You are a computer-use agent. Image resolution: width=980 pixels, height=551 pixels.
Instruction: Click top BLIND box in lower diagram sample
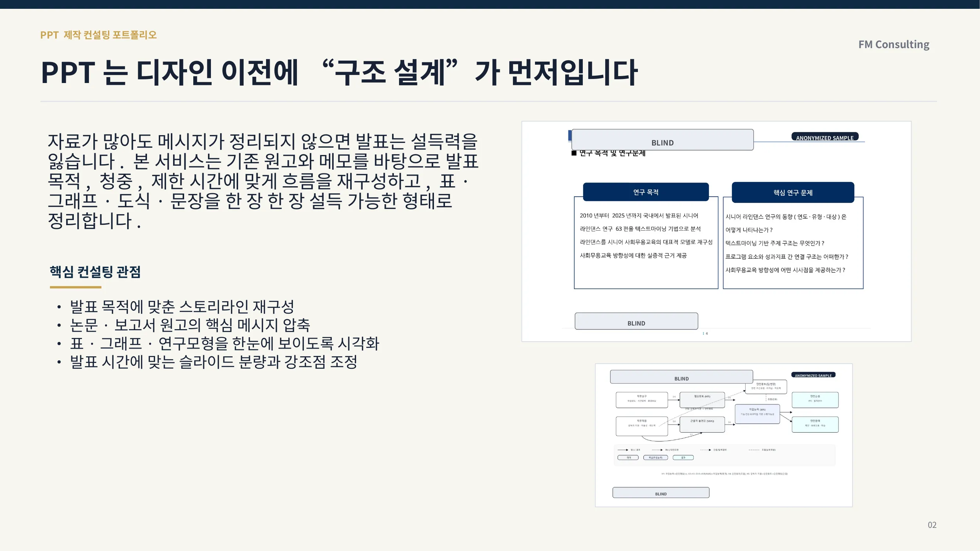pos(681,377)
